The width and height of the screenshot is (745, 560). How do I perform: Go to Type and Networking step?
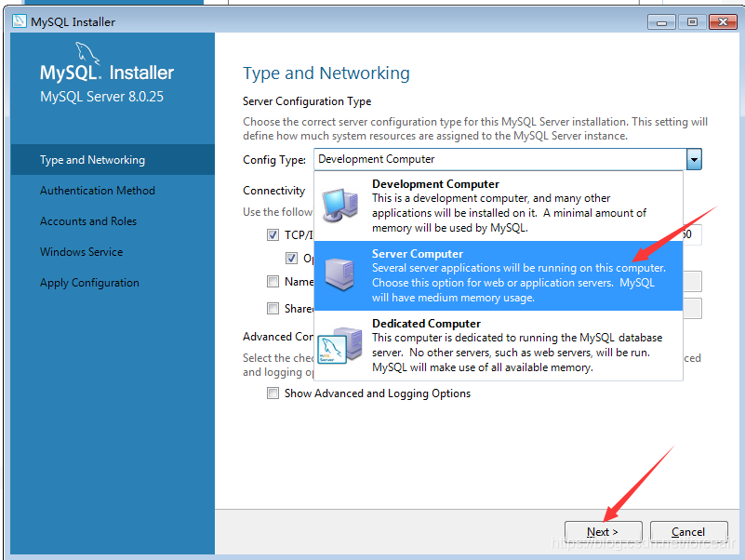pyautogui.click(x=113, y=160)
